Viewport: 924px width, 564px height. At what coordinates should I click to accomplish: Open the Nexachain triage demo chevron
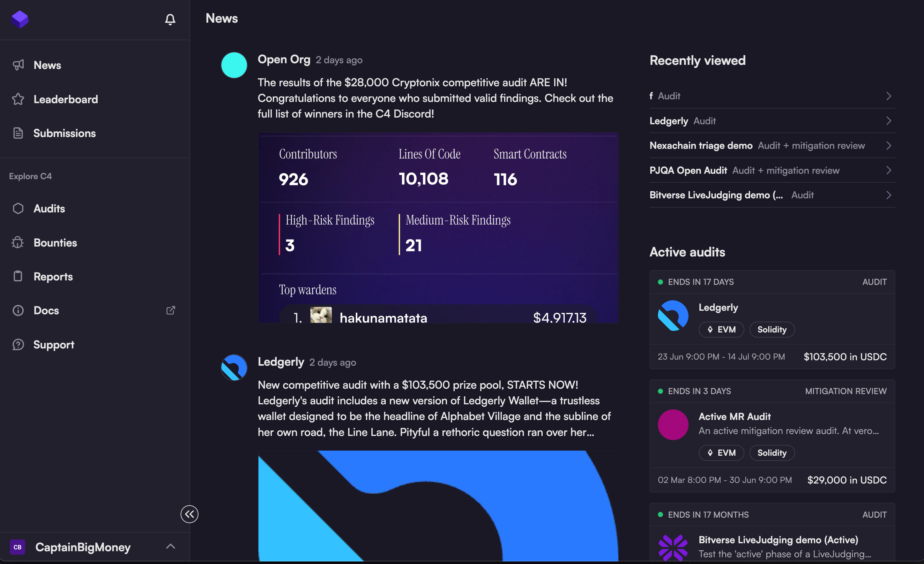click(x=888, y=146)
